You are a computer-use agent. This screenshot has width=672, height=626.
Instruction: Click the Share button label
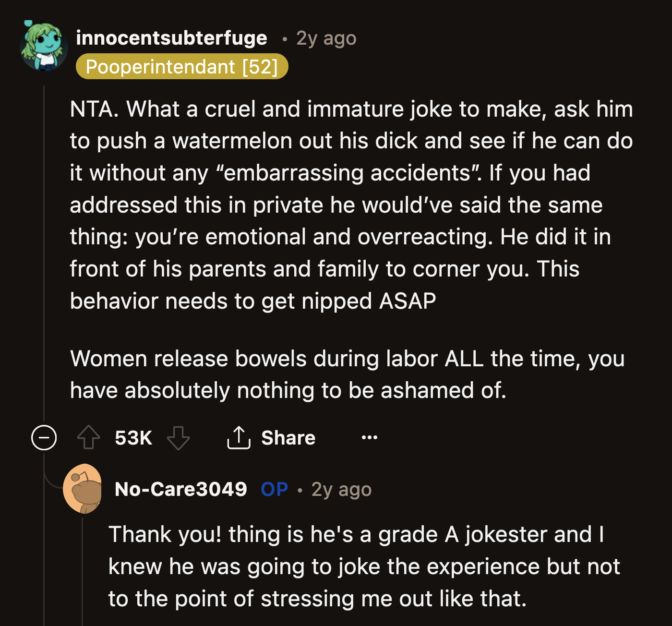[x=288, y=437]
